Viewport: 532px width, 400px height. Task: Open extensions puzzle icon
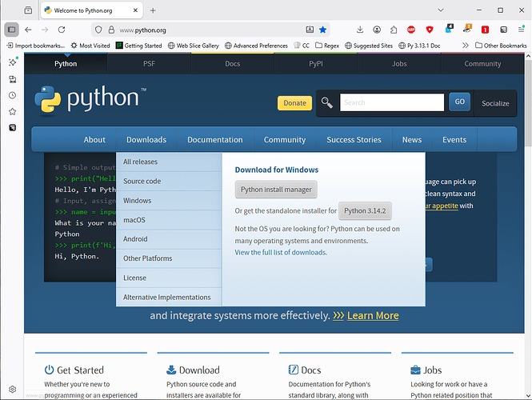pyautogui.click(x=394, y=30)
